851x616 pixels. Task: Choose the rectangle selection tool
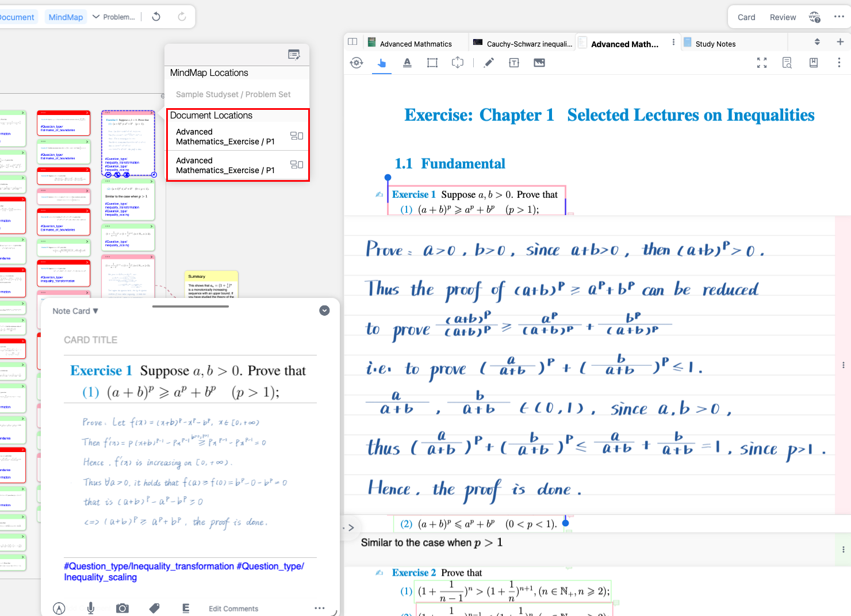point(432,63)
